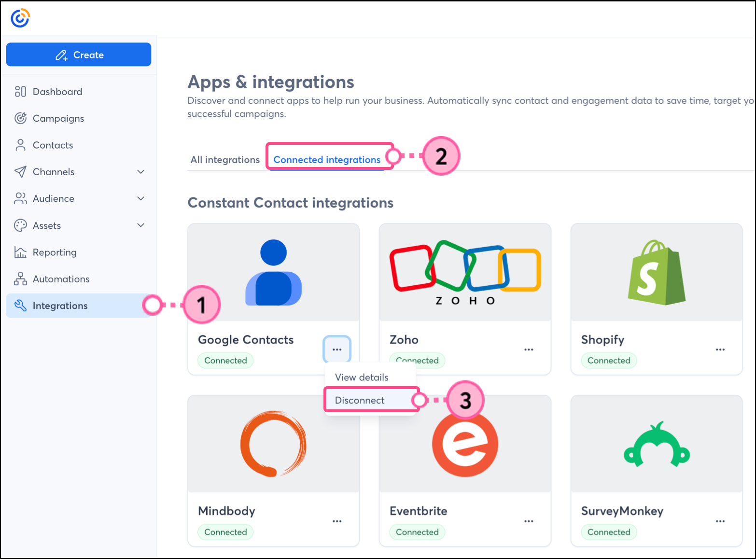Click the SurveyMonkey logo image
This screenshot has height=559, width=756.
click(656, 444)
